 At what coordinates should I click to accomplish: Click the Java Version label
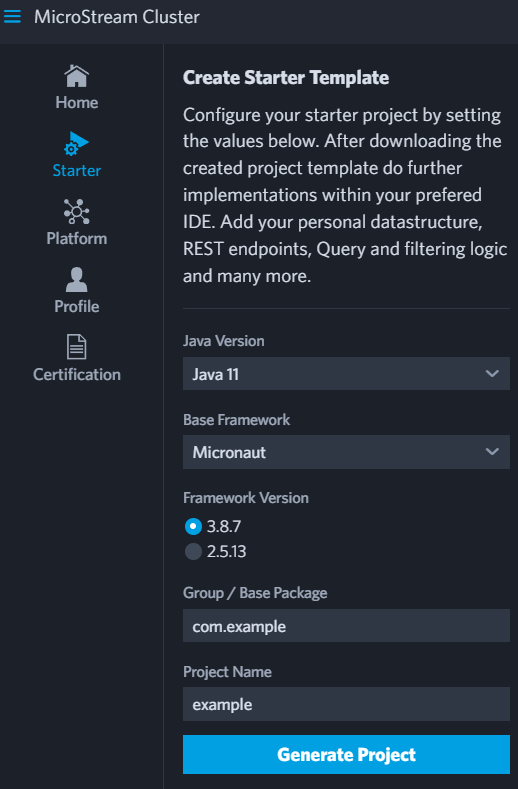[x=224, y=341]
